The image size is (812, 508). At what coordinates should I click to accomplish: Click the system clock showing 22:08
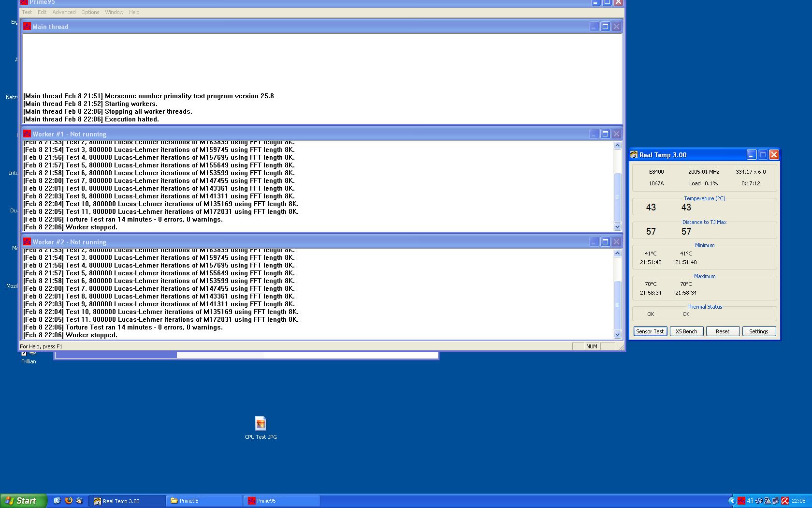[798, 501]
